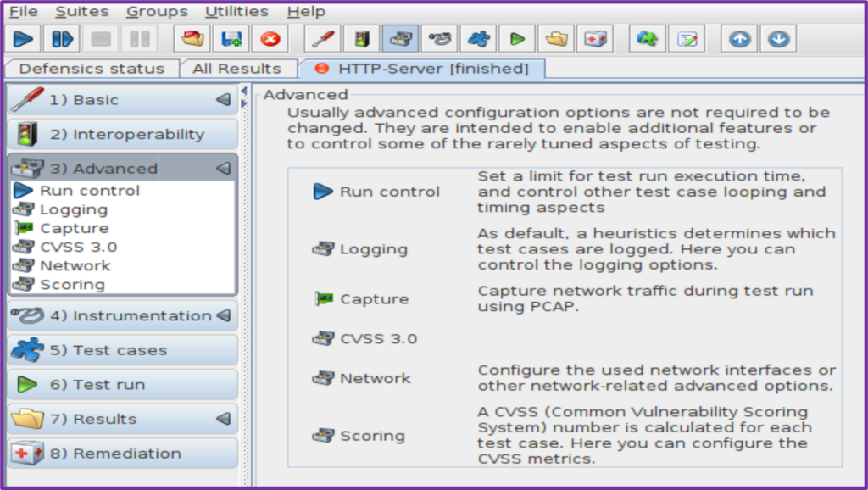Click the puzzle piece Test cases toolbar icon
868x490 pixels.
click(x=479, y=39)
